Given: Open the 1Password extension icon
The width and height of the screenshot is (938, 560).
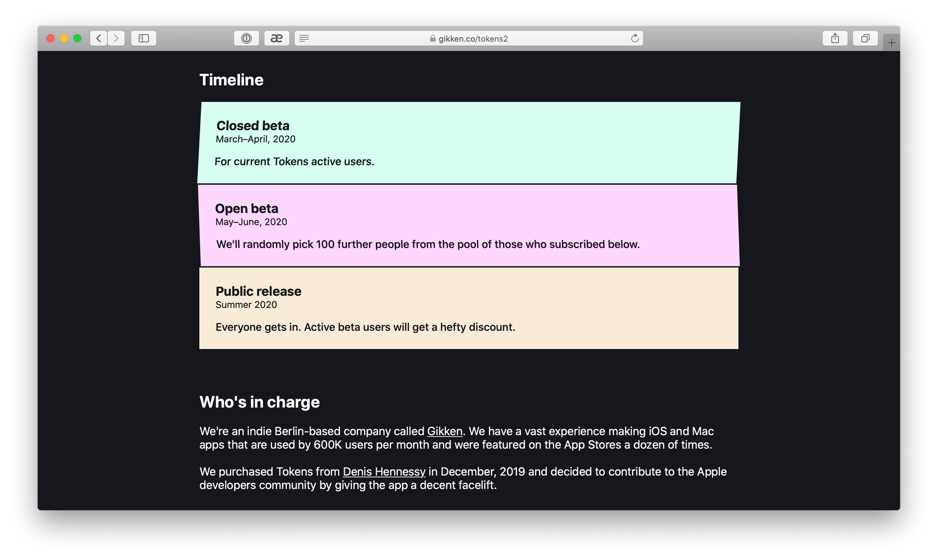Looking at the screenshot, I should point(246,38).
